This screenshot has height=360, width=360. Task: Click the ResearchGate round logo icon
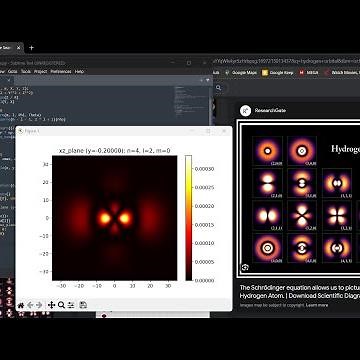pos(245,110)
